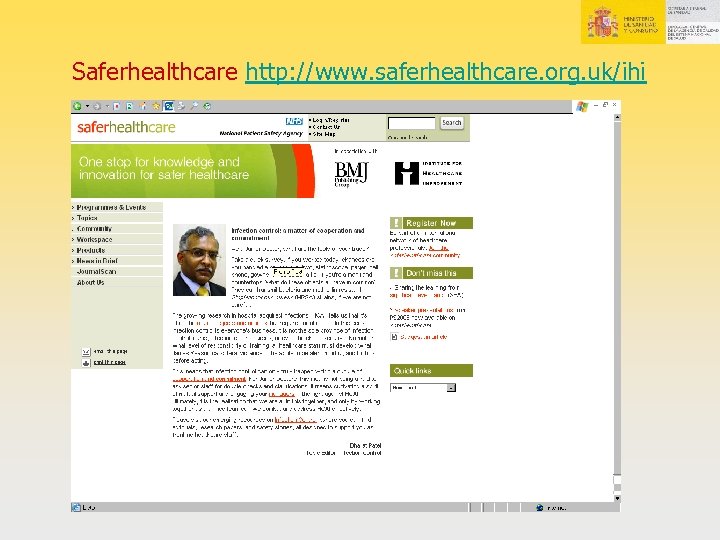Click the Institute for Healthcare Improvement logo
This screenshot has width=720, height=540.
pyautogui.click(x=428, y=173)
